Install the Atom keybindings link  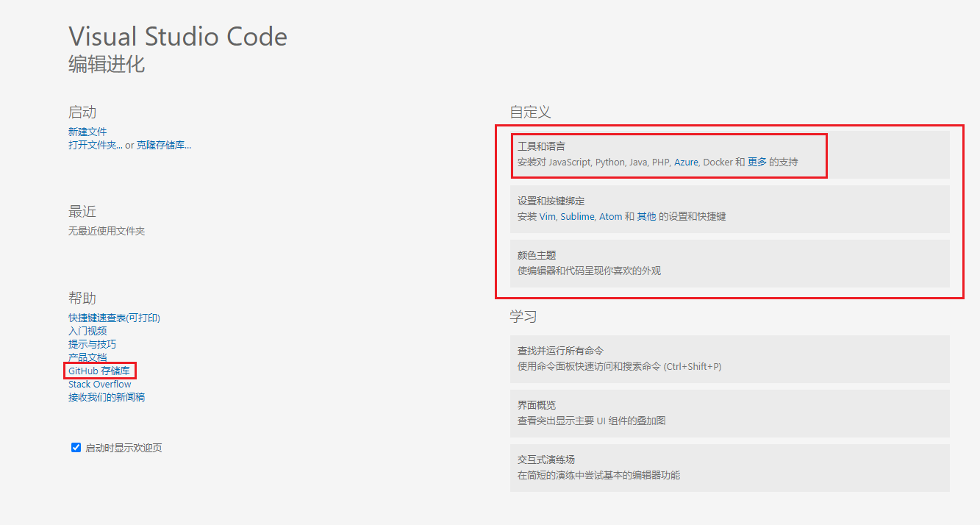coord(610,216)
